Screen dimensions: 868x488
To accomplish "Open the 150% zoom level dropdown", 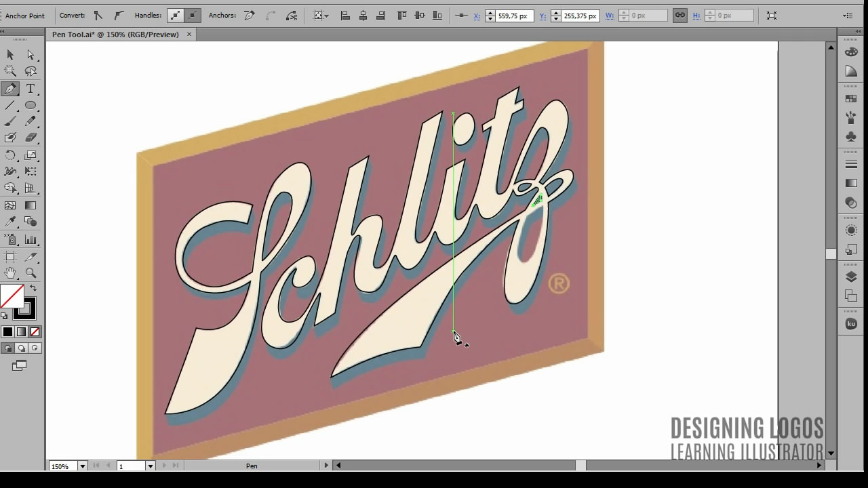I will coord(83,466).
